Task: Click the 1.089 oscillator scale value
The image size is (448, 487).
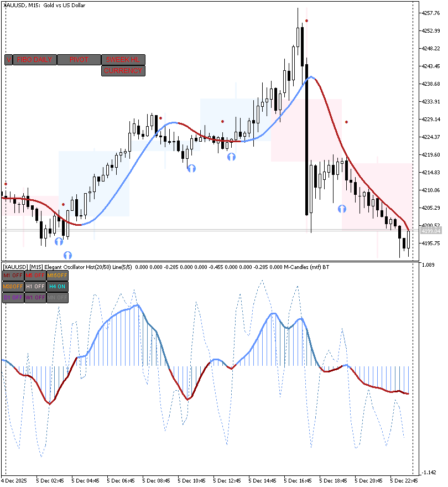Action: (x=429, y=265)
